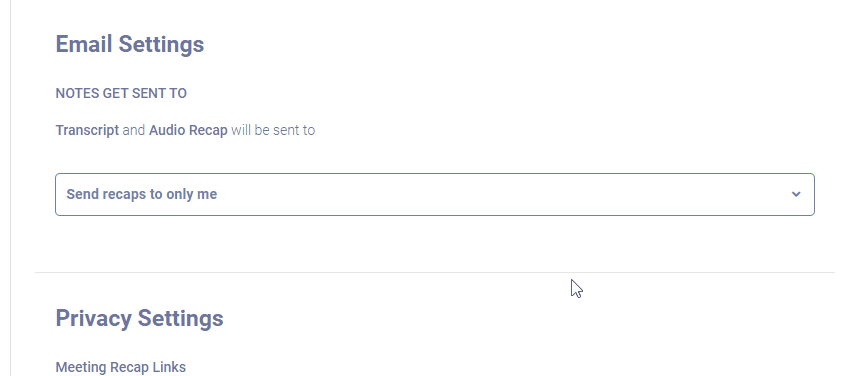Click the word 'Privacy' in the lower heading

(x=94, y=318)
